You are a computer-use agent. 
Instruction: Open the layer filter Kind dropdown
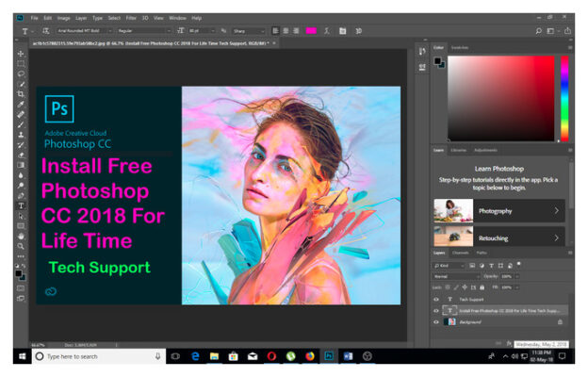click(449, 266)
